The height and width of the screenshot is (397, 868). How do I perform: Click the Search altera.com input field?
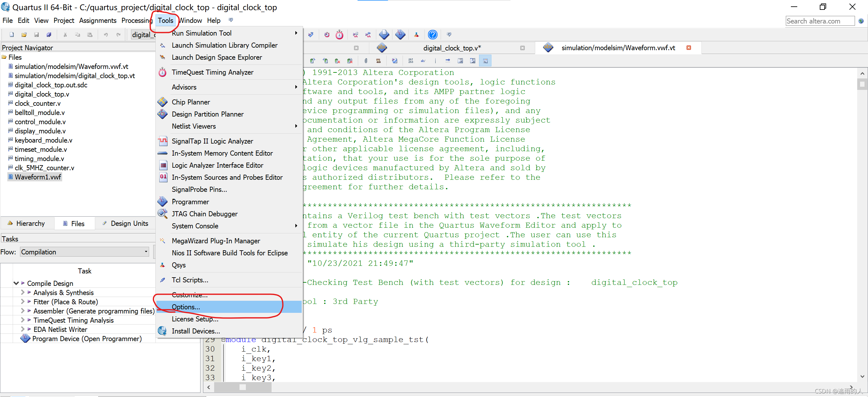(819, 21)
